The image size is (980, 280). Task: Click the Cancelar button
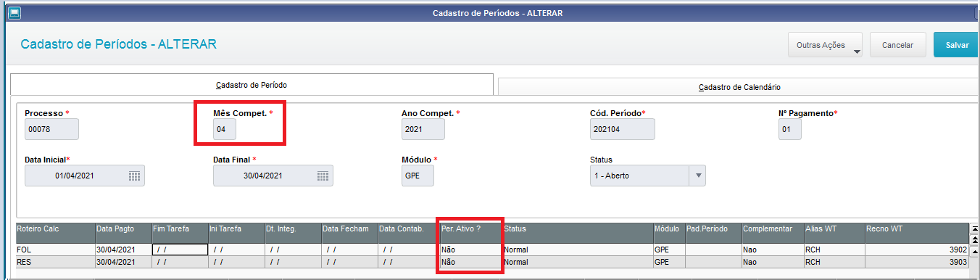897,45
